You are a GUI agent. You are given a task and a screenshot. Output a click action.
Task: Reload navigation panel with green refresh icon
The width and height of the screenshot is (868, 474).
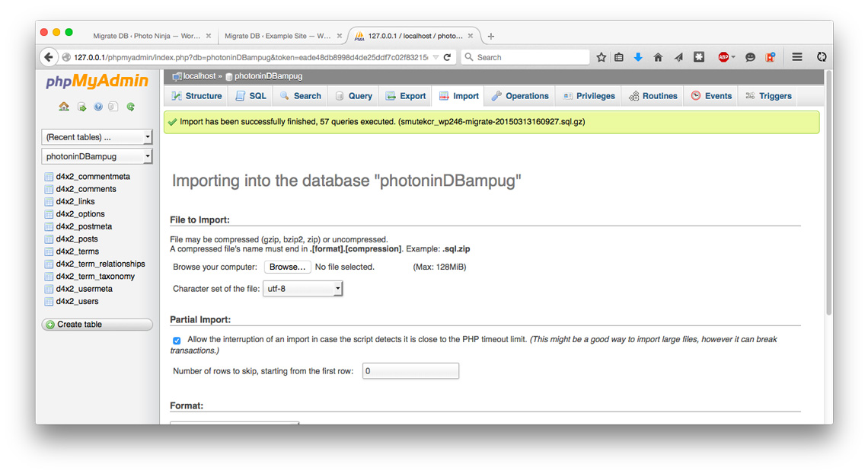[131, 107]
